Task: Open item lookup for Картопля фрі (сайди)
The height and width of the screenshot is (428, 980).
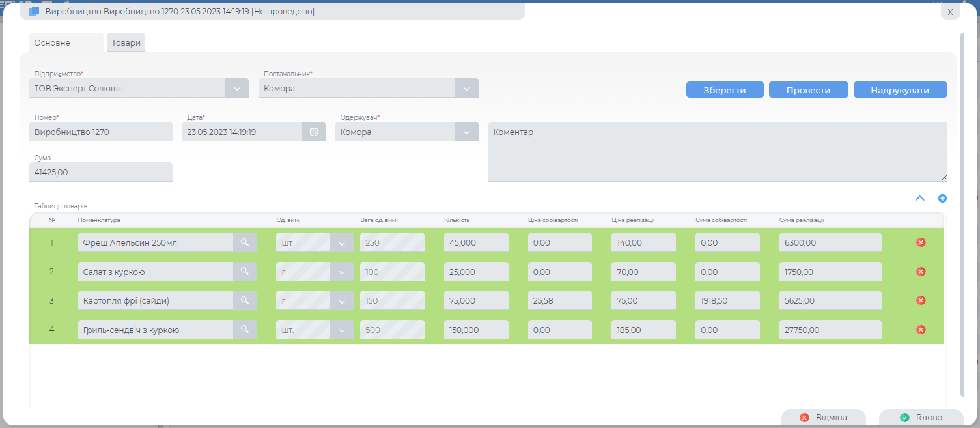Action: click(x=245, y=300)
